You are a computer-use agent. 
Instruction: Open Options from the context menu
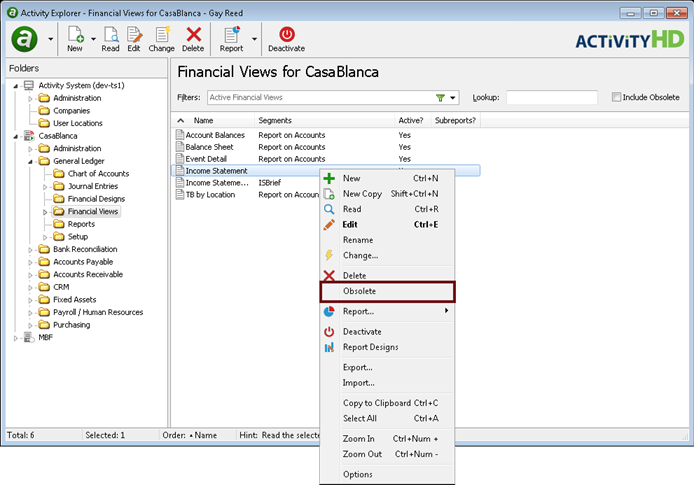point(388,475)
